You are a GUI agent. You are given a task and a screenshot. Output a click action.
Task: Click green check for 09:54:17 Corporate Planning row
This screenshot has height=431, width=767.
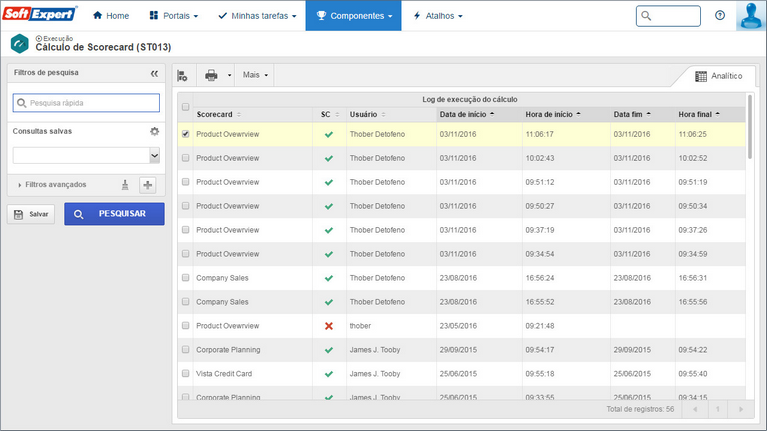[x=329, y=350]
